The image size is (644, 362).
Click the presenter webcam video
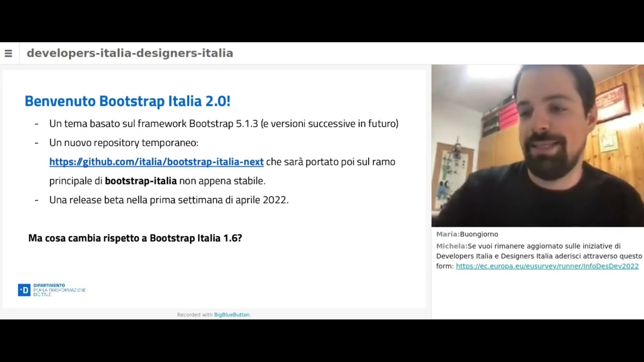pos(537,146)
